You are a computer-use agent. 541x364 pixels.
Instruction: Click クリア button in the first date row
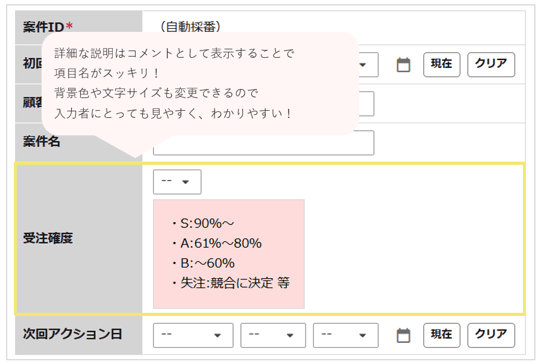point(491,65)
